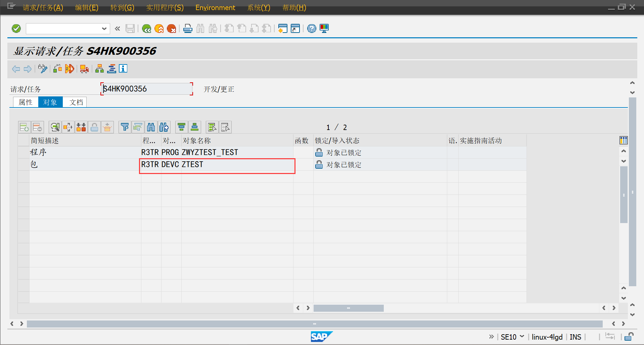Screen dimensions: 644x345
Task: Click the bottom window horizontal scrollbar
Action: [x=315, y=324]
